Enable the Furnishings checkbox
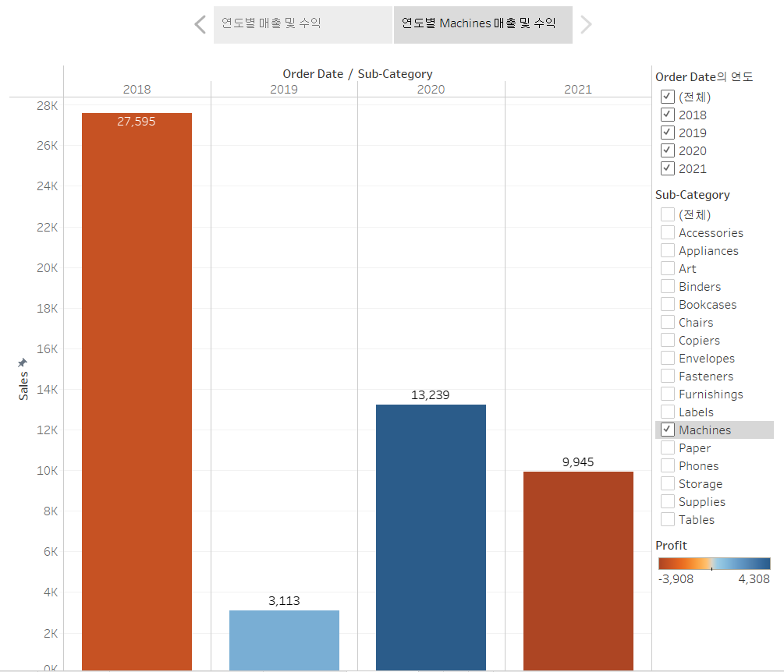The width and height of the screenshot is (784, 672). pos(668,394)
